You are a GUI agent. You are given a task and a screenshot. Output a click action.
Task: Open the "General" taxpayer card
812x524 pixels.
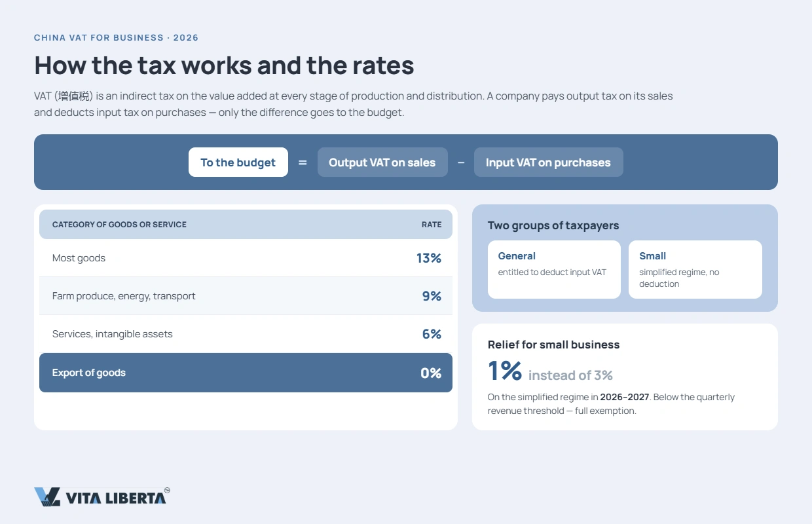[554, 269]
